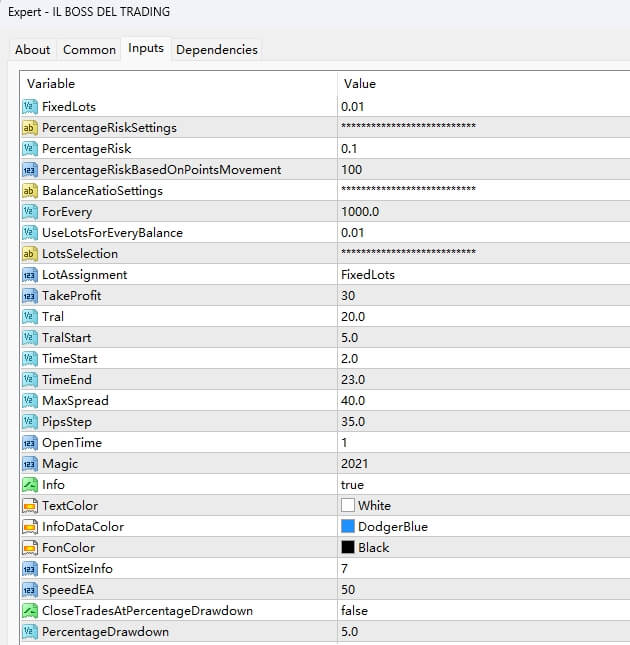Click the icon beside InfoDataColor
This screenshot has height=645, width=630.
[x=29, y=527]
